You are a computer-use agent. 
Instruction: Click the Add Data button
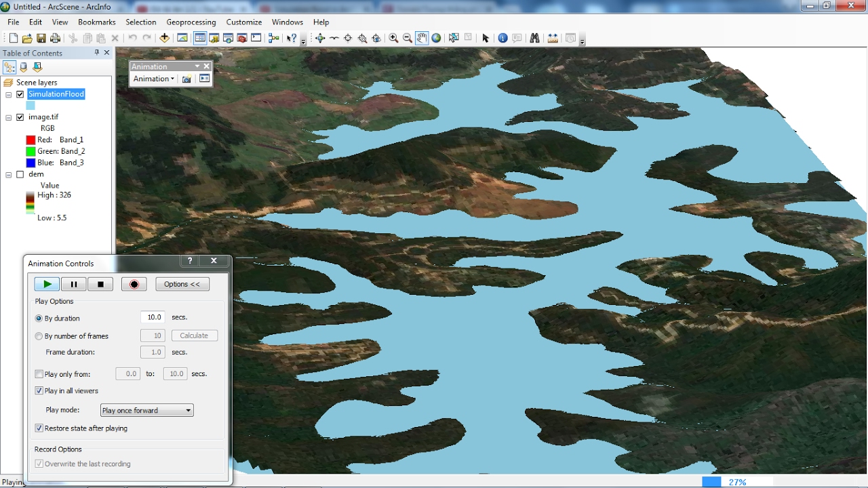point(165,39)
